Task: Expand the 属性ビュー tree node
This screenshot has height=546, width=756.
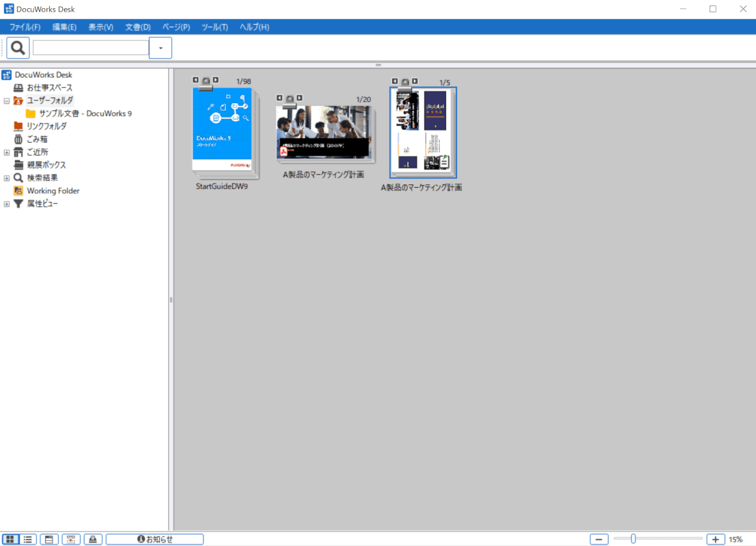Action: point(7,204)
